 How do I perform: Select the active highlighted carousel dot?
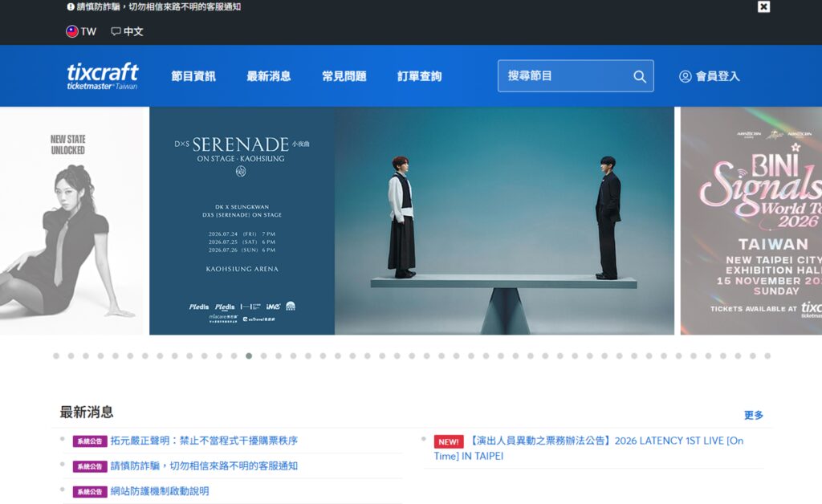(249, 356)
